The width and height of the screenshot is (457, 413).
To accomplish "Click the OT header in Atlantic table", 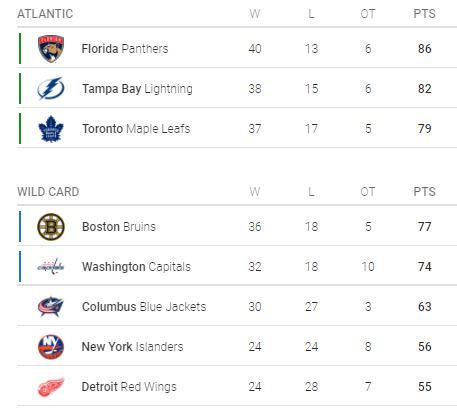I will (368, 14).
